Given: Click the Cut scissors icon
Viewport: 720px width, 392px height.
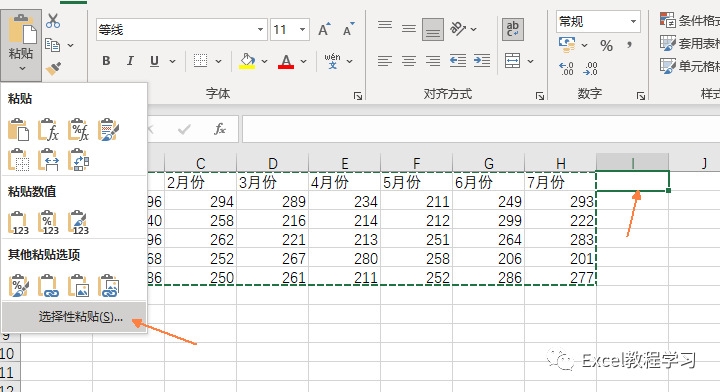Looking at the screenshot, I should [53, 21].
